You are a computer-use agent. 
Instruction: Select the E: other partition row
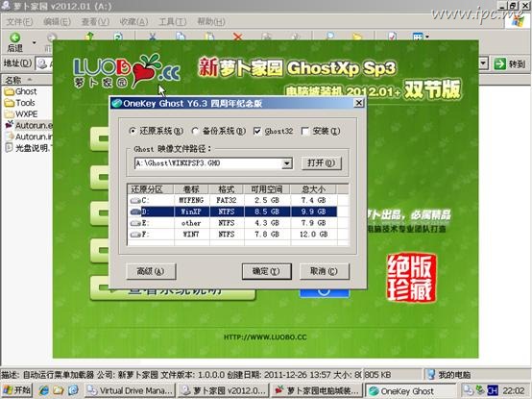tap(233, 223)
